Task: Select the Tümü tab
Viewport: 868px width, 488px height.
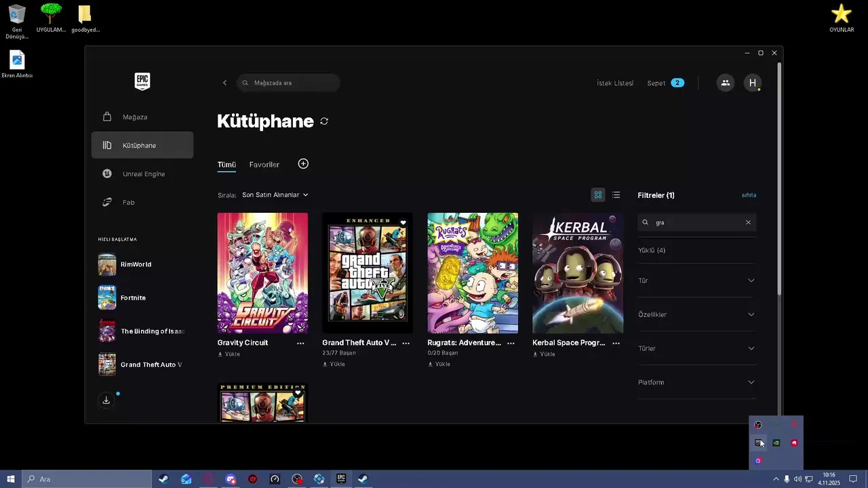Action: (x=226, y=165)
